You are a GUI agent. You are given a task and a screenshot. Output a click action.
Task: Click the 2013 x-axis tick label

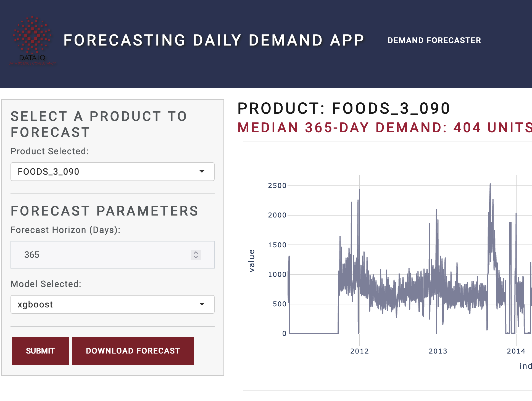click(x=438, y=351)
